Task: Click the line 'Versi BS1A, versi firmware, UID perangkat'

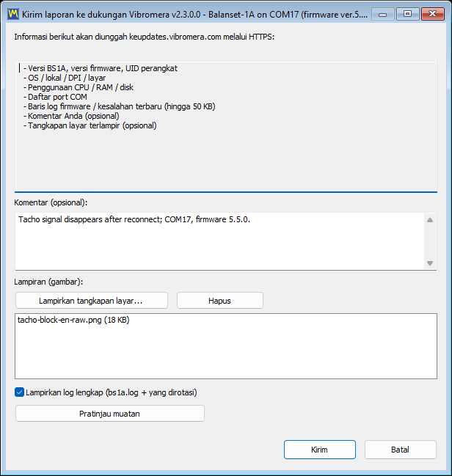Action: pos(101,68)
